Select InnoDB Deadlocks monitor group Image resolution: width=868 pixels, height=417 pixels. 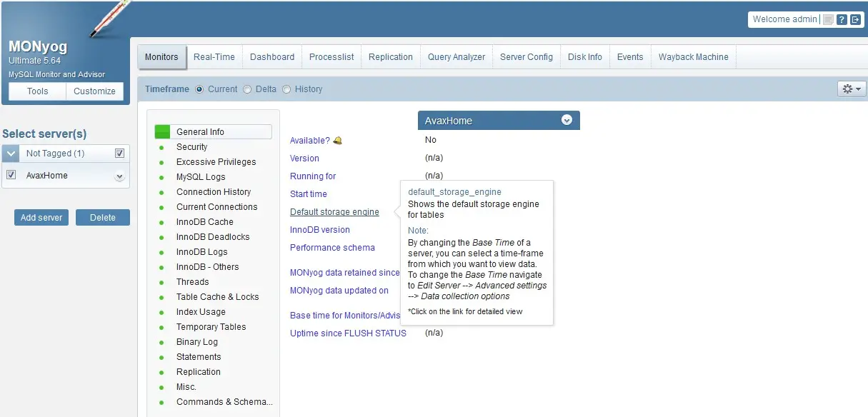pos(213,237)
